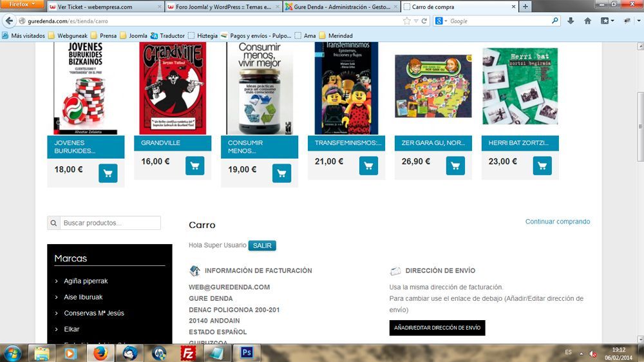Image resolution: width=644 pixels, height=362 pixels.
Task: Close the Carro de compra tab
Action: 513,6
